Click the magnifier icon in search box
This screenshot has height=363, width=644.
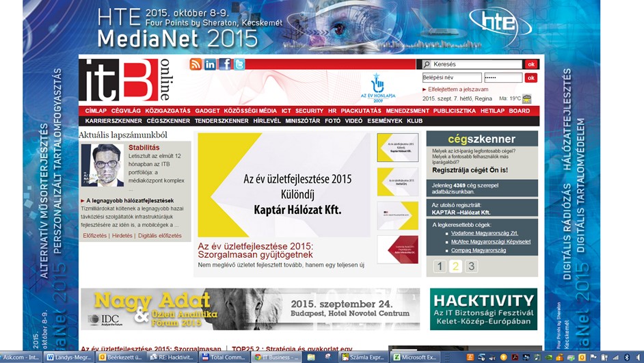click(x=427, y=64)
